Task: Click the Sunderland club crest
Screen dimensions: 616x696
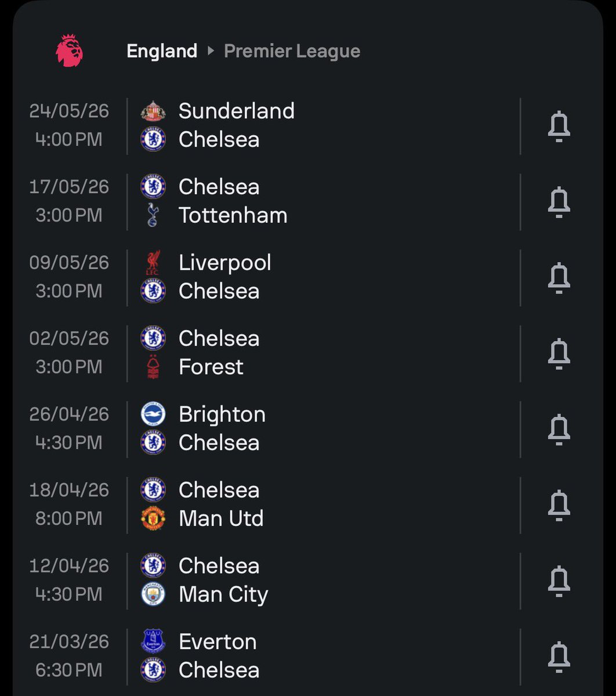Action: pyautogui.click(x=153, y=111)
